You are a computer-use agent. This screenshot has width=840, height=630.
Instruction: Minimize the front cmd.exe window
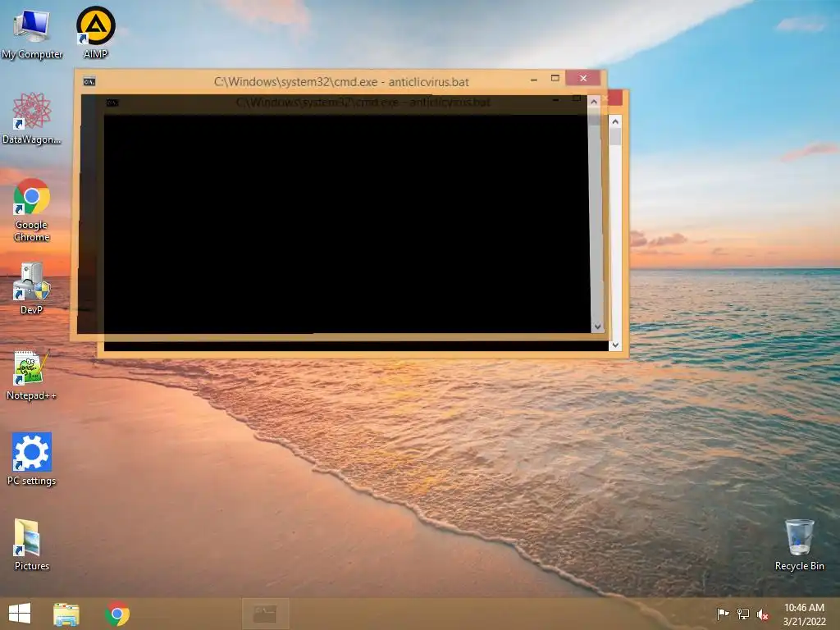pos(533,80)
